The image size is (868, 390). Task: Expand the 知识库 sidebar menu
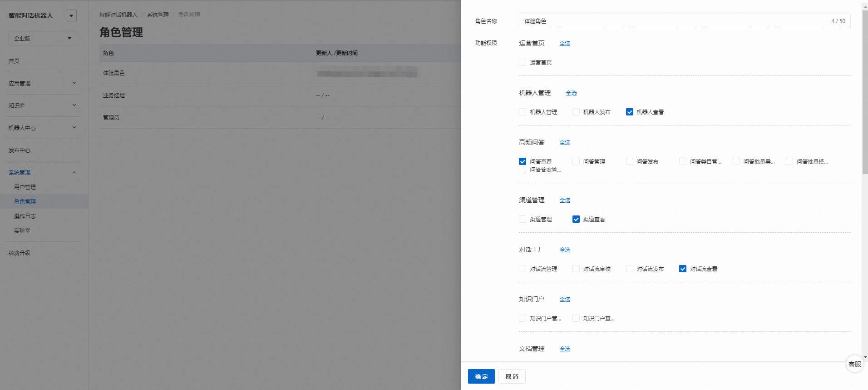pos(43,105)
